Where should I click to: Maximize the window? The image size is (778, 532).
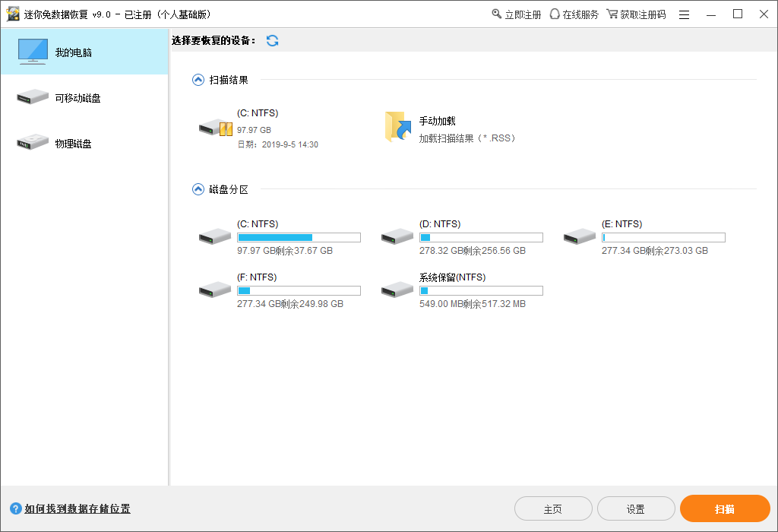pyautogui.click(x=738, y=14)
